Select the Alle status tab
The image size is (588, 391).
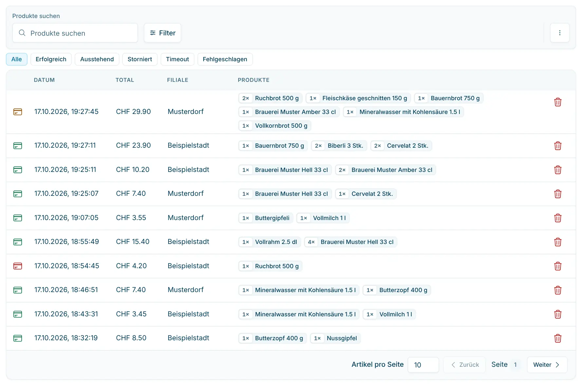click(x=17, y=59)
